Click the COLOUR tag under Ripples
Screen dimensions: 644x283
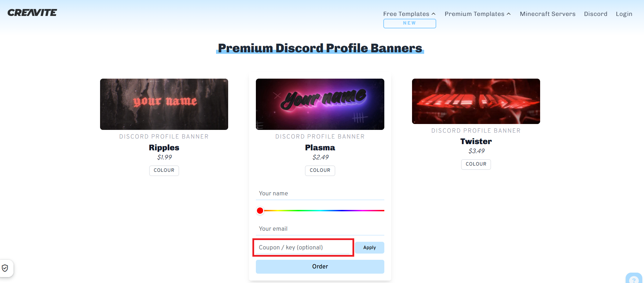coord(164,170)
